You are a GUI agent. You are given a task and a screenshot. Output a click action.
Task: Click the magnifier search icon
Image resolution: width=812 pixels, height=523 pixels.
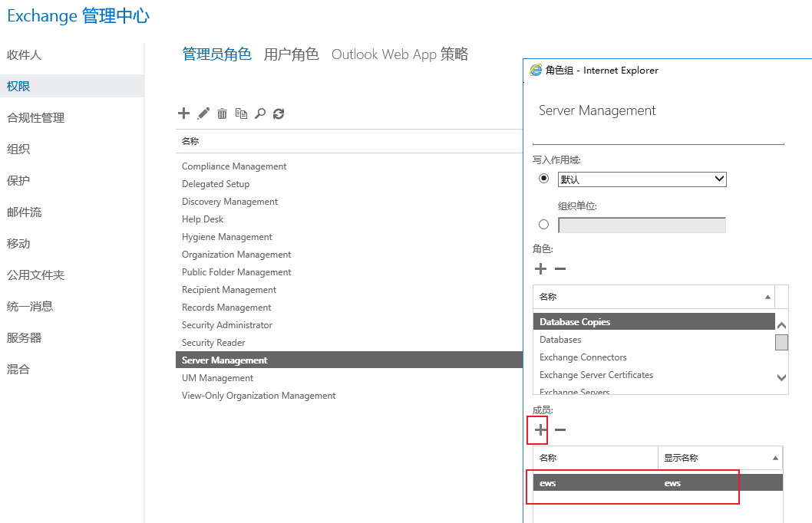click(260, 113)
